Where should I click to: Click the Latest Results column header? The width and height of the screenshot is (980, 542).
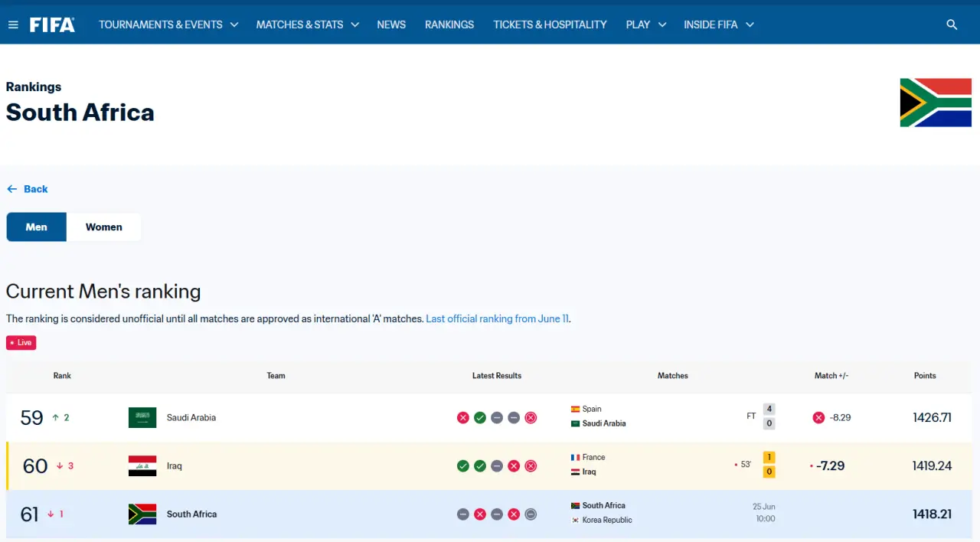click(497, 376)
